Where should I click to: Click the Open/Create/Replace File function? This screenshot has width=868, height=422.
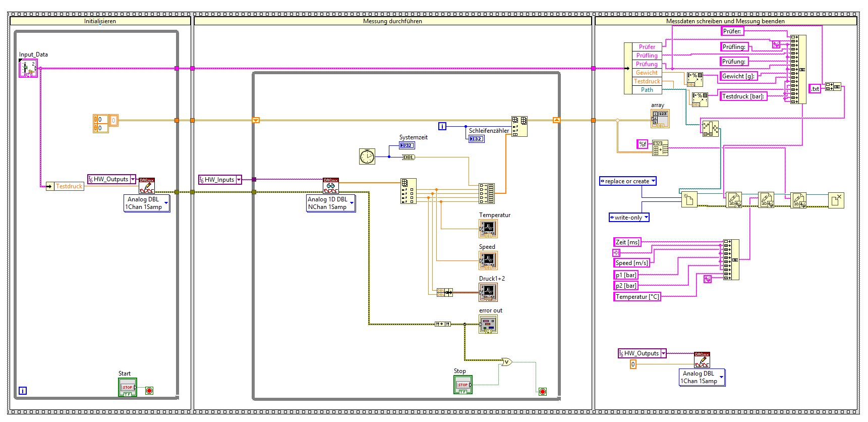[689, 199]
